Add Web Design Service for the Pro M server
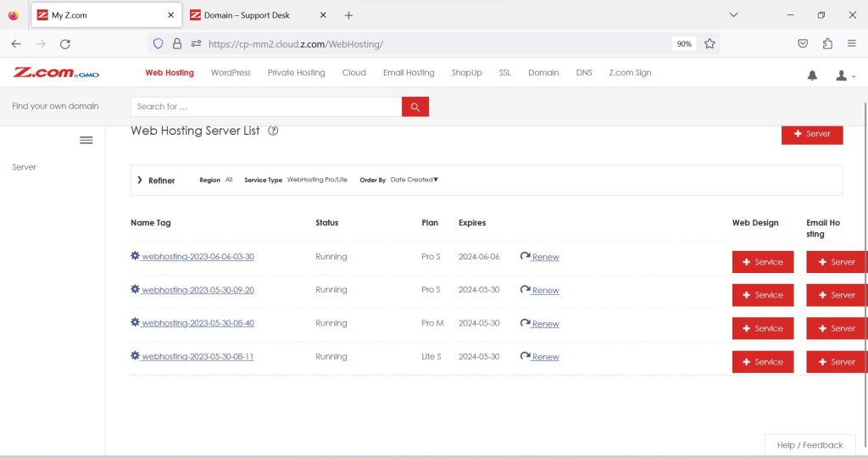This screenshot has height=457, width=868. click(x=763, y=328)
